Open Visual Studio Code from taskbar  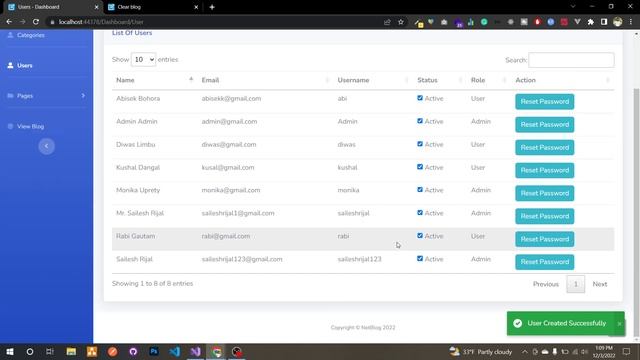click(x=175, y=351)
